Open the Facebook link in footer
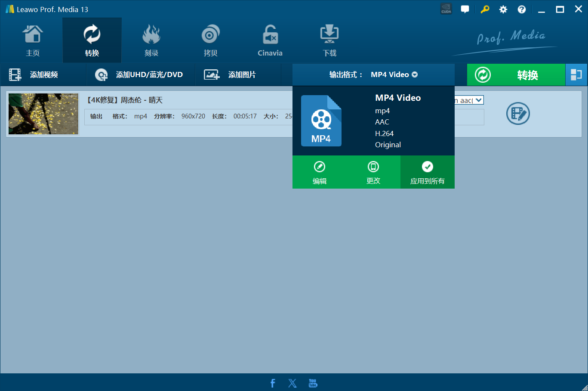The height and width of the screenshot is (391, 588). pyautogui.click(x=273, y=383)
